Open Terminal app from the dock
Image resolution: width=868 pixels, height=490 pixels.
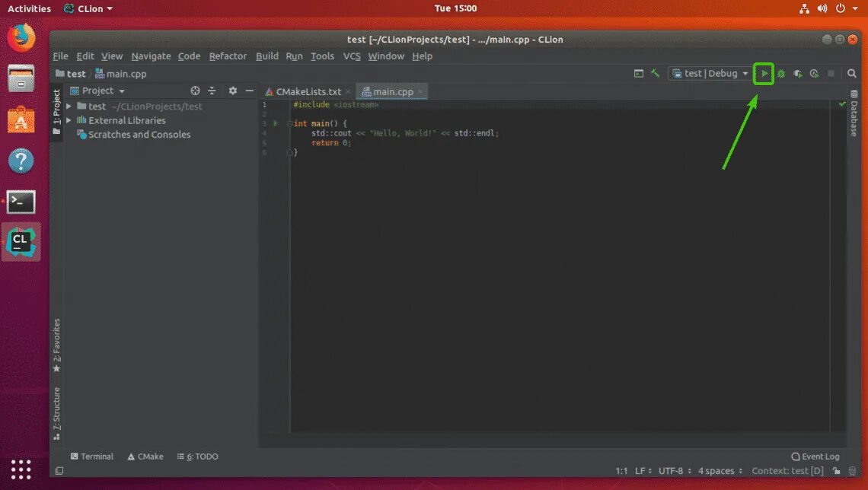(21, 202)
